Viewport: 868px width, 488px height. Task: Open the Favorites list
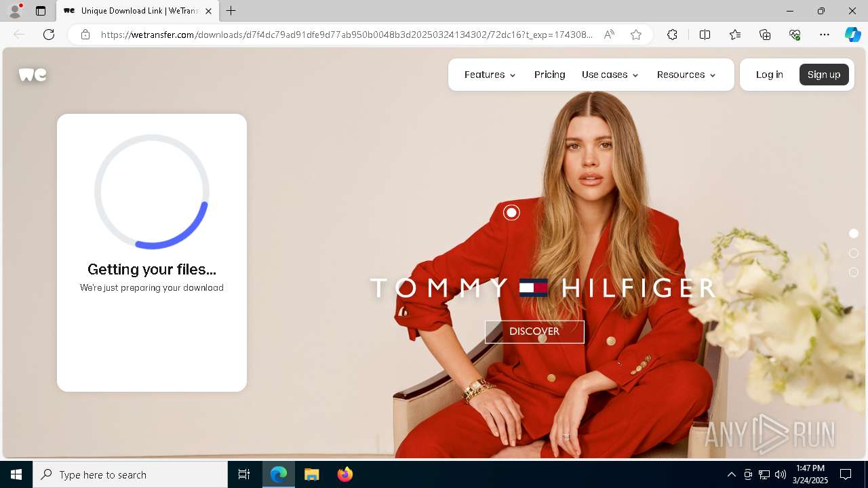click(735, 35)
